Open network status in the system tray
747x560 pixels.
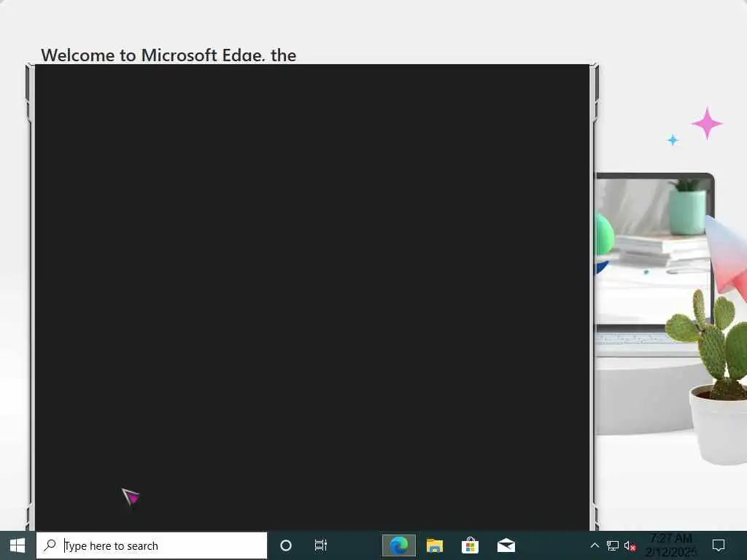click(613, 545)
